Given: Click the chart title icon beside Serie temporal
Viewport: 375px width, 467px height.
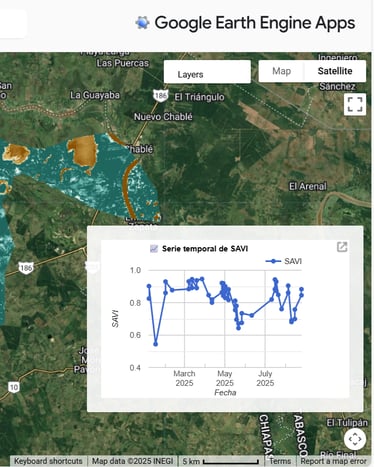Looking at the screenshot, I should pyautogui.click(x=154, y=249).
